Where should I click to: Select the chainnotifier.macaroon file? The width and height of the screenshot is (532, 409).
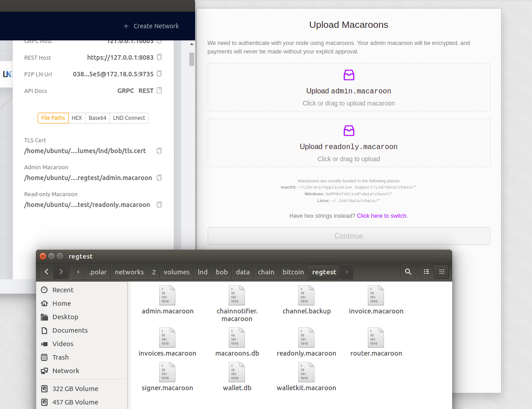237,304
